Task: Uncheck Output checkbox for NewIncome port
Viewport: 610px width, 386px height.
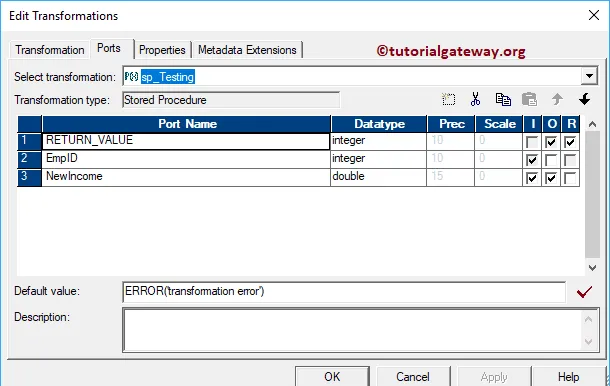Action: click(x=551, y=178)
